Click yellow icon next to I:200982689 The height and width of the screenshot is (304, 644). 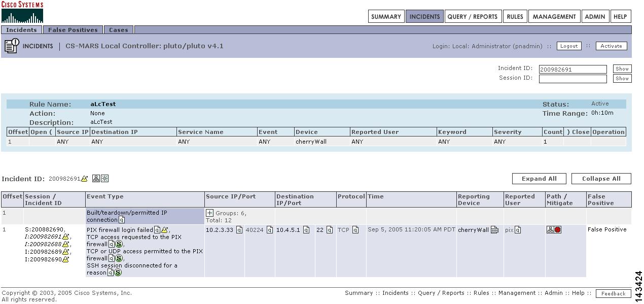click(x=65, y=252)
